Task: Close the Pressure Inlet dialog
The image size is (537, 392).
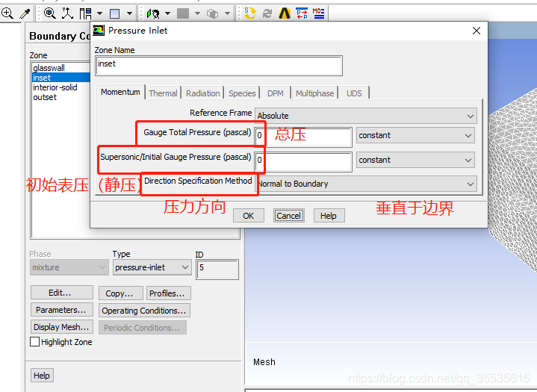Action: click(476, 31)
